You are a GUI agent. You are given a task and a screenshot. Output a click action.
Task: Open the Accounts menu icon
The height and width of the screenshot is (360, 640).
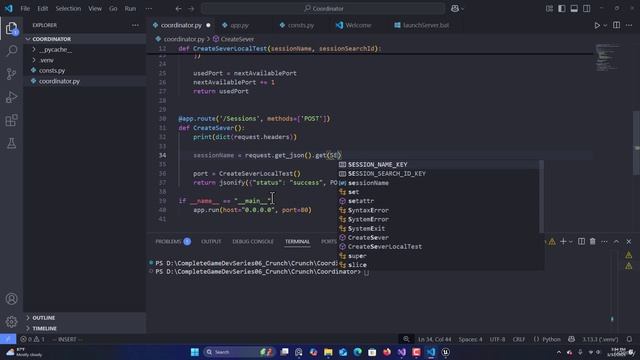[x=11, y=299]
